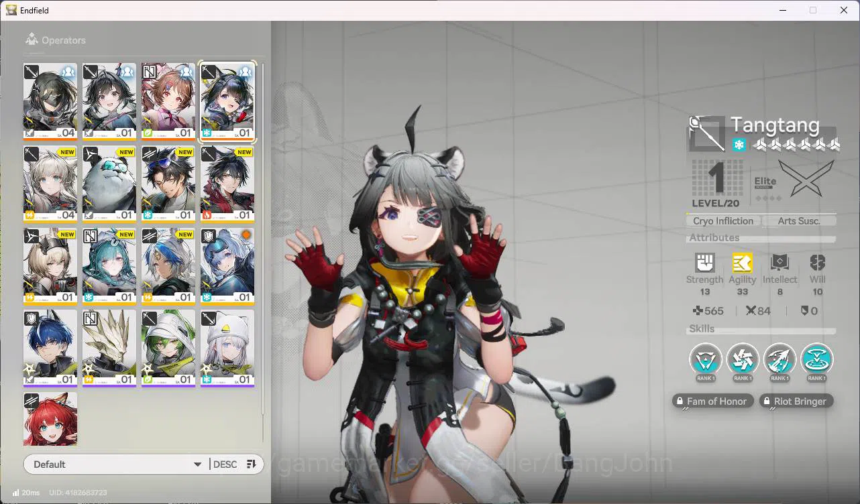Click the cryo snowflake element icon under Tangtang
Viewport: 860px width, 504px height.
[739, 145]
